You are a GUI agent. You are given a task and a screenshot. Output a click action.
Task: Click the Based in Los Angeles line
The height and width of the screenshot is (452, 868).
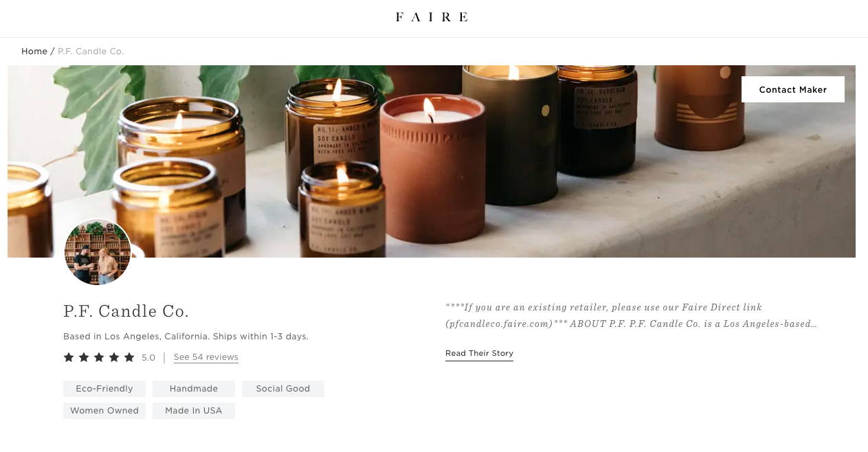(x=186, y=337)
